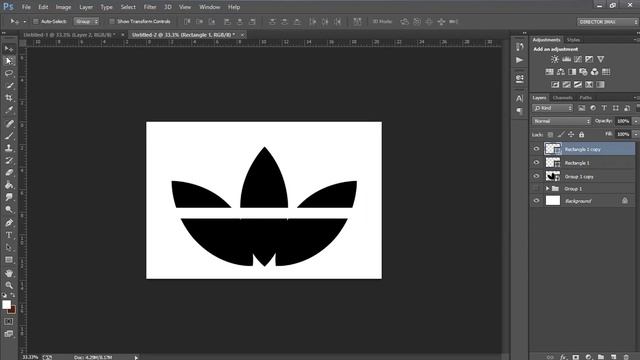Image resolution: width=640 pixels, height=360 pixels.
Task: Toggle Quick Mask mode icon
Action: 9,322
